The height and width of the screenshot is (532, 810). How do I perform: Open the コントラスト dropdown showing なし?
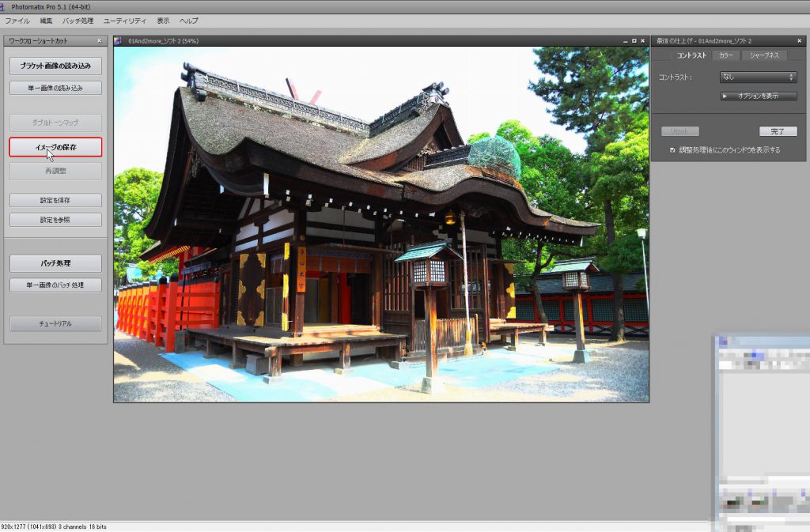coord(758,77)
